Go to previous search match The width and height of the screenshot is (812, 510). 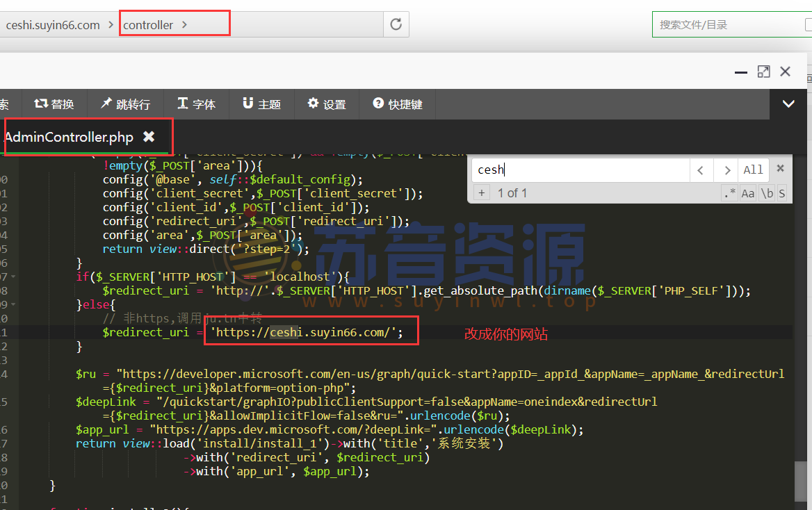[x=701, y=170]
